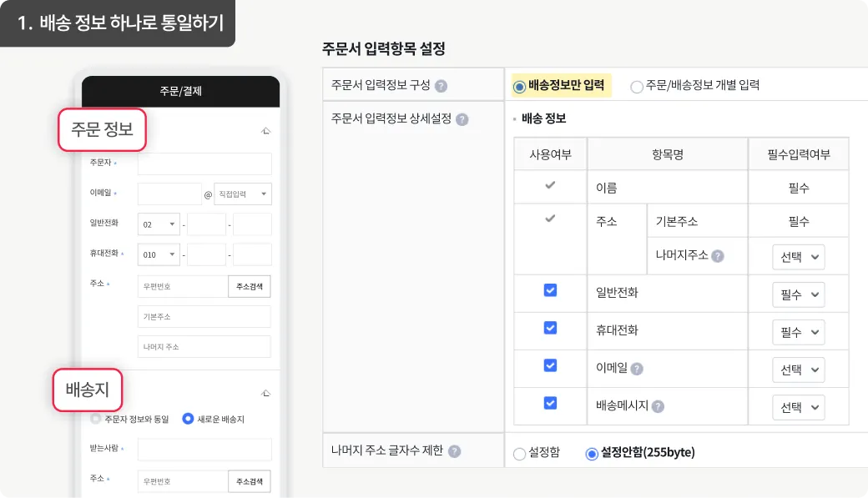Click the 항목명 column header

tap(668, 154)
